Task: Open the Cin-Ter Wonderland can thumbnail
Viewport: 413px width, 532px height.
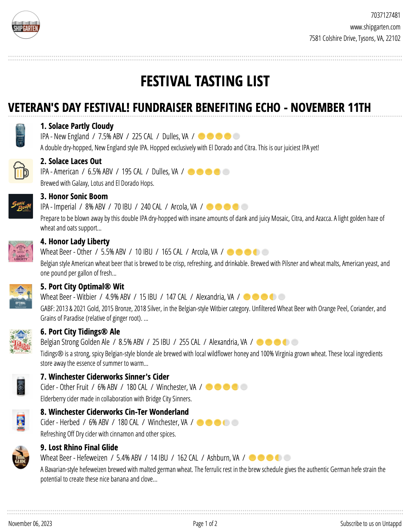Action: pos(21,421)
